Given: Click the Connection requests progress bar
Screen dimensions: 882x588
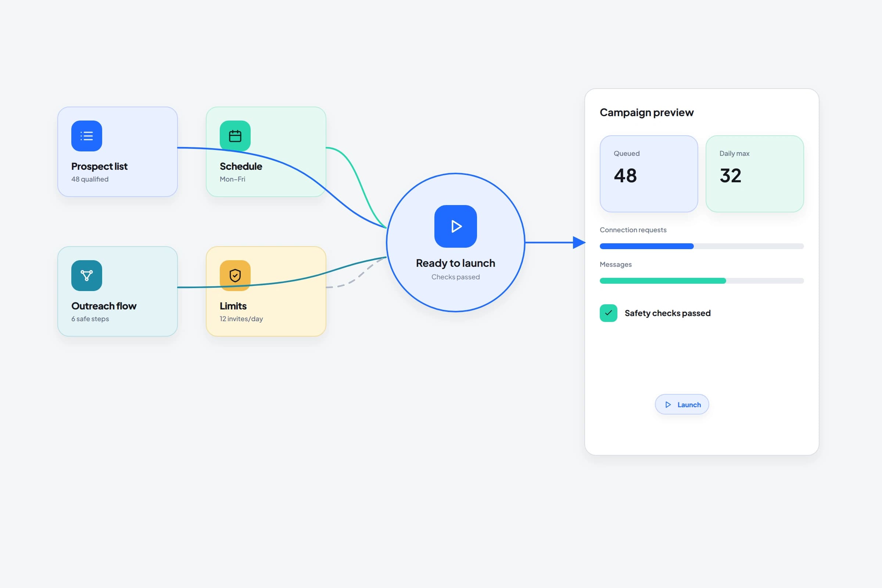Looking at the screenshot, I should (x=702, y=246).
